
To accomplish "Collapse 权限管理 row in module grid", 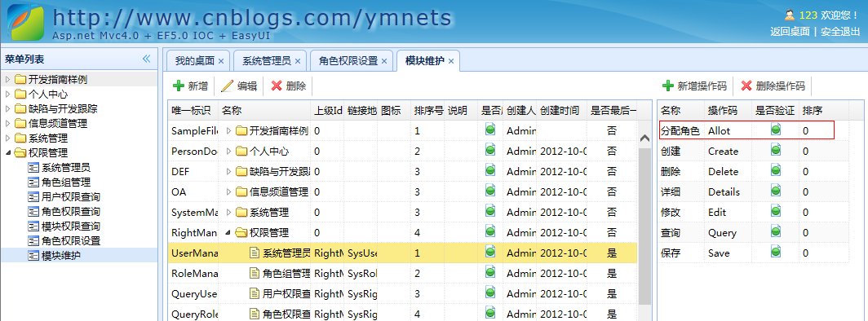I will click(x=228, y=232).
